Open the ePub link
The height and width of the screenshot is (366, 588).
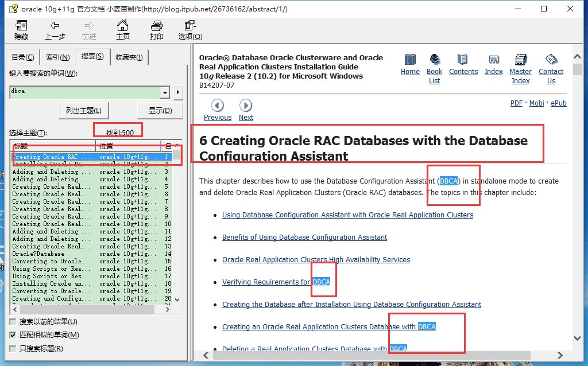[558, 103]
